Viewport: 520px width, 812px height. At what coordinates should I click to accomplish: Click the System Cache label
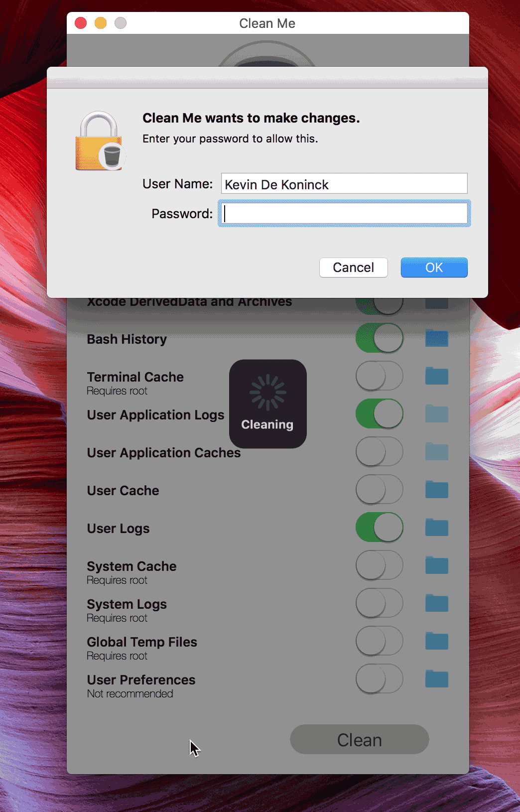(131, 566)
